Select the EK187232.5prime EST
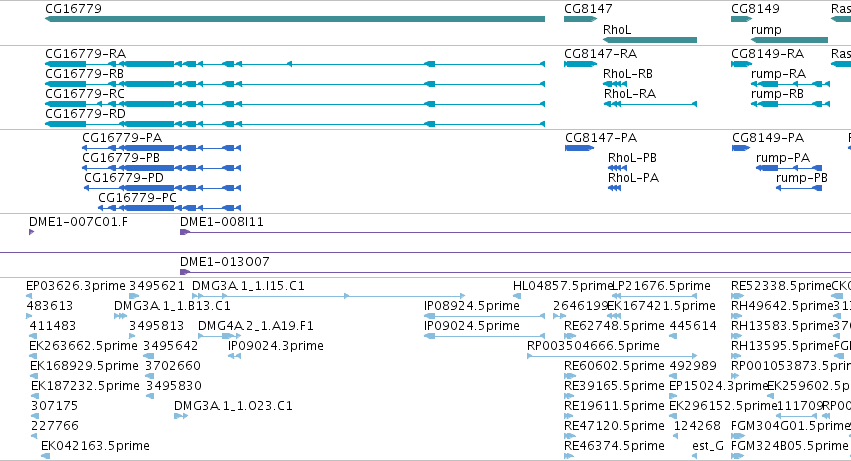The height and width of the screenshot is (461, 851). [x=35, y=396]
